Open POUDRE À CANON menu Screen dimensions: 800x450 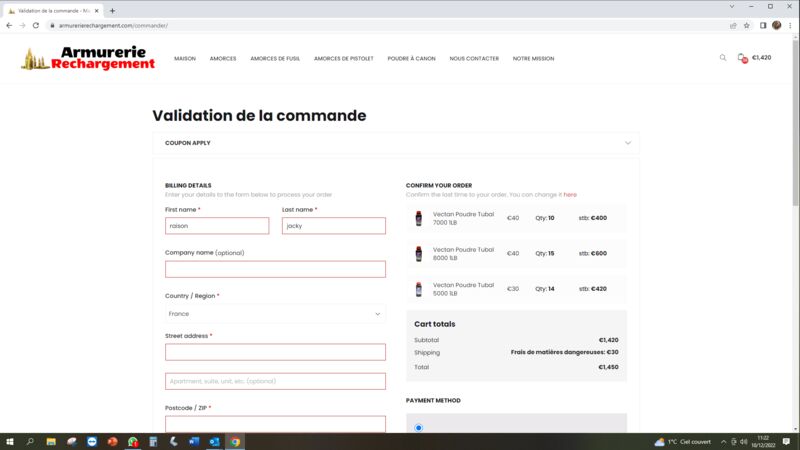pos(411,59)
